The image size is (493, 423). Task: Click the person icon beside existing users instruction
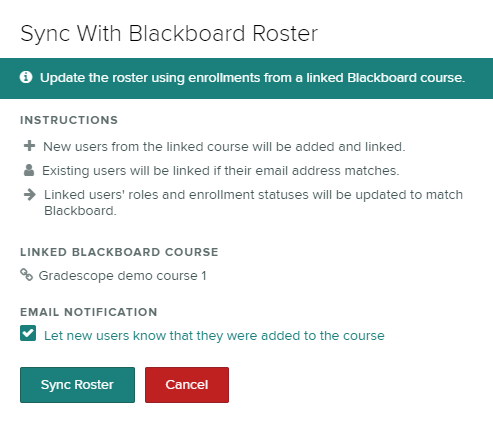click(x=29, y=170)
